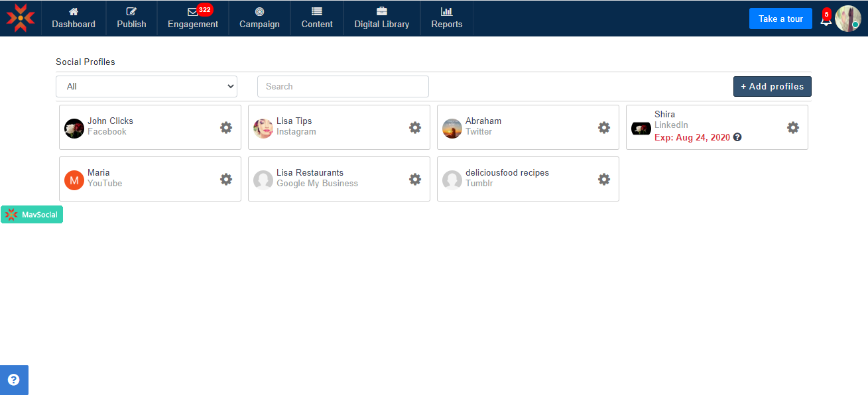Click the expiry help question mark icon
The width and height of the screenshot is (868, 403).
click(x=737, y=138)
